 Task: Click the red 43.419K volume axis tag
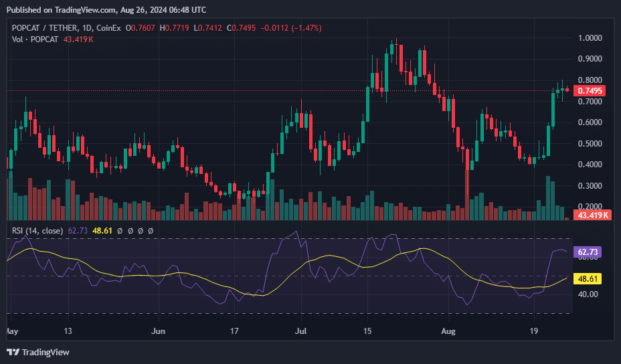click(x=592, y=215)
